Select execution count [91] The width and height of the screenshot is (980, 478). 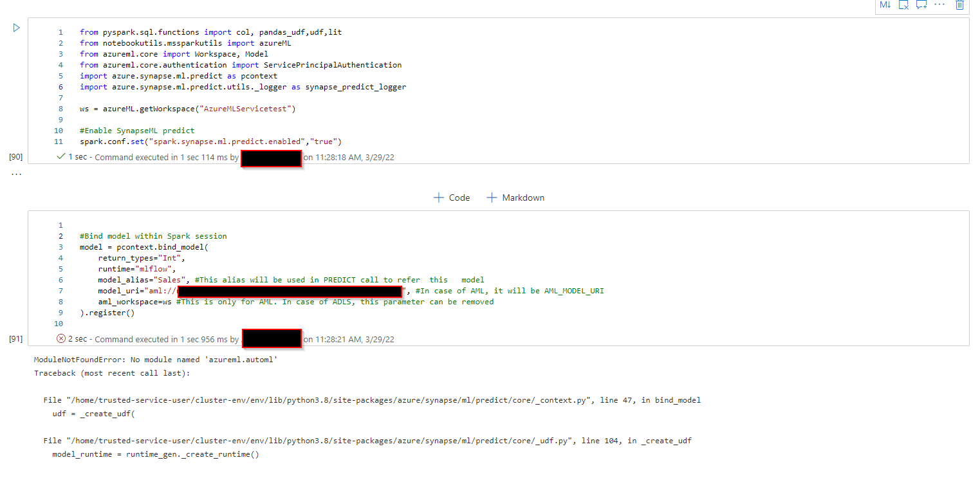coord(16,339)
